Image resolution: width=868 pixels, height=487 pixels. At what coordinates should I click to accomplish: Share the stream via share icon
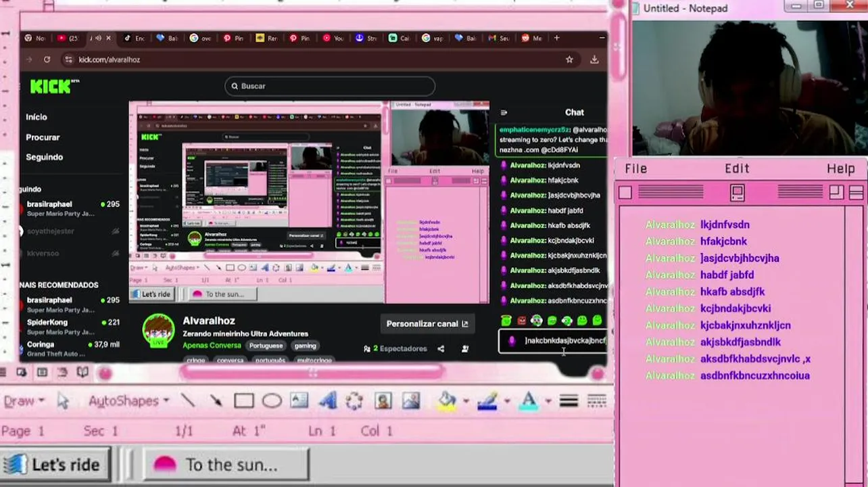[441, 349]
